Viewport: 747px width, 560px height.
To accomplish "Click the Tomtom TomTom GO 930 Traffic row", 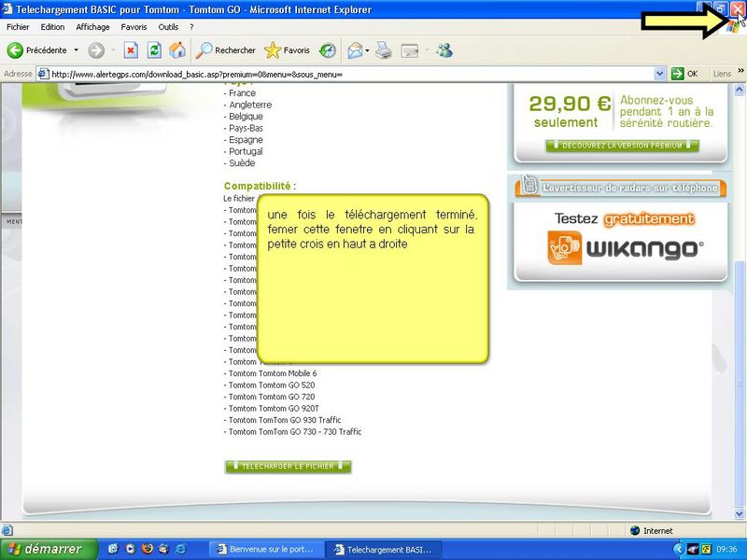I will point(283,420).
